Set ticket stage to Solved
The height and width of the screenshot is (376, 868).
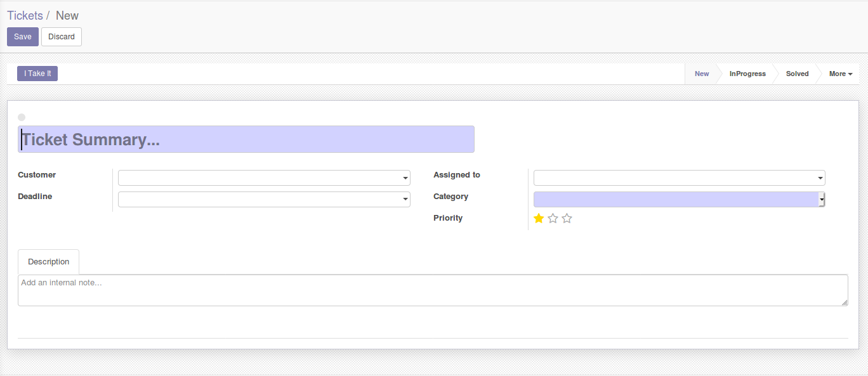pyautogui.click(x=797, y=74)
